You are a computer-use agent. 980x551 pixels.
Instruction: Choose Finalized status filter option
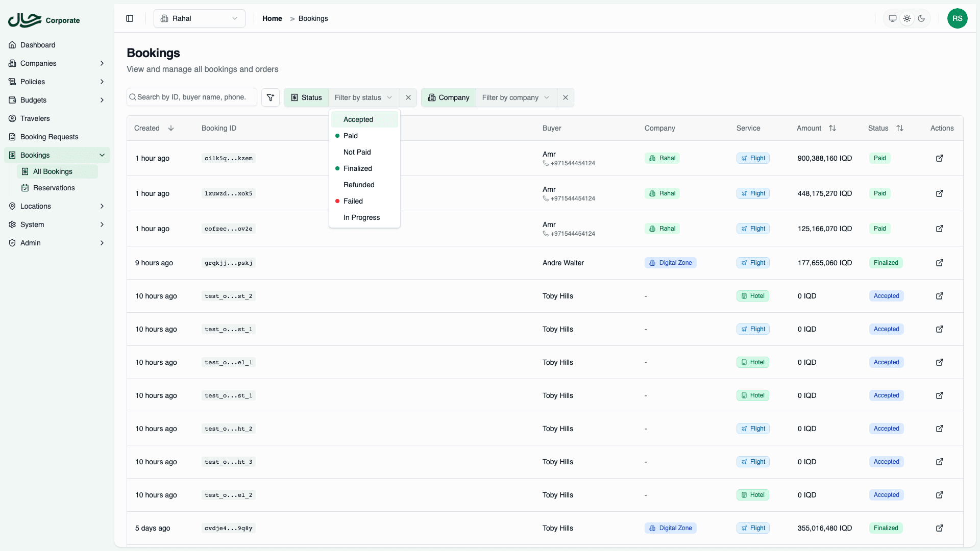click(x=358, y=168)
